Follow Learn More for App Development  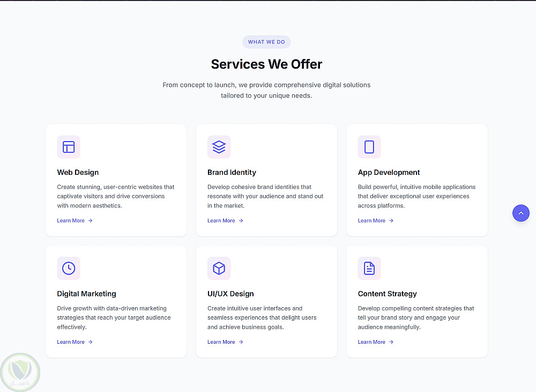(375, 220)
